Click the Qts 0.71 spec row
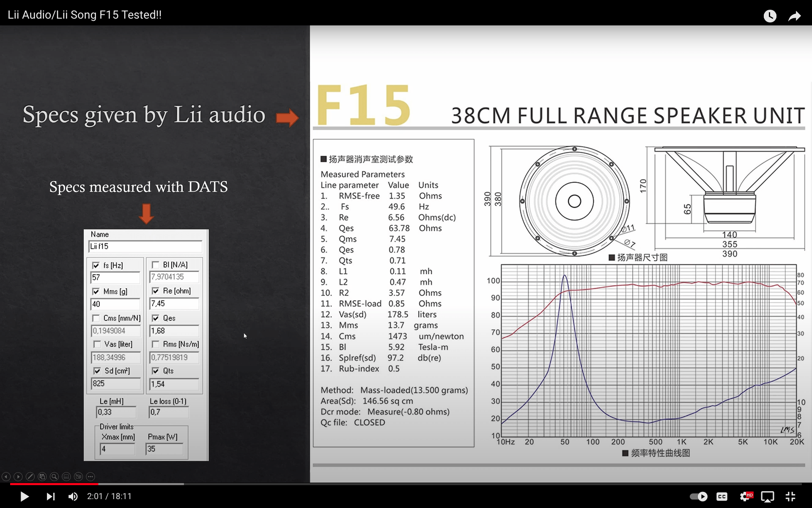 (363, 260)
